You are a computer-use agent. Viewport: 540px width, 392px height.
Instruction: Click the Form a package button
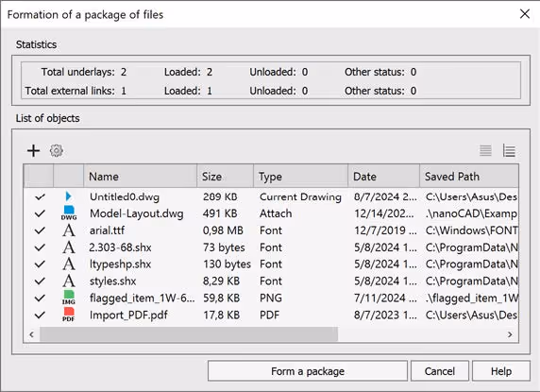(308, 371)
